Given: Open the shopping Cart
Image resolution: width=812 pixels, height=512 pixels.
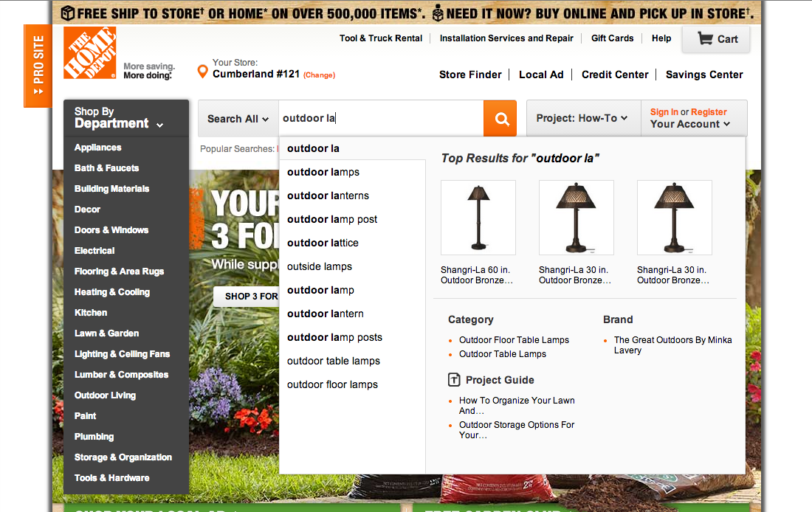Looking at the screenshot, I should pyautogui.click(x=715, y=38).
